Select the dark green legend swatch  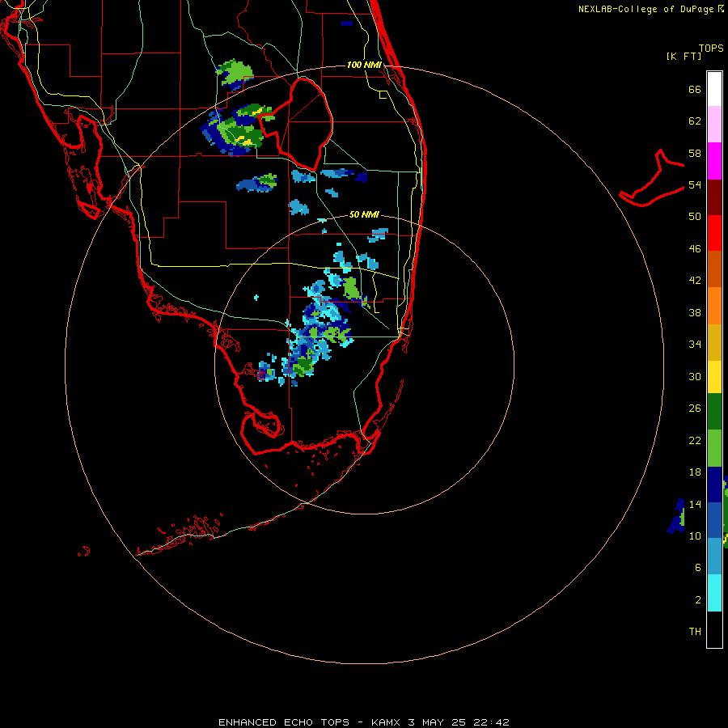(714, 412)
